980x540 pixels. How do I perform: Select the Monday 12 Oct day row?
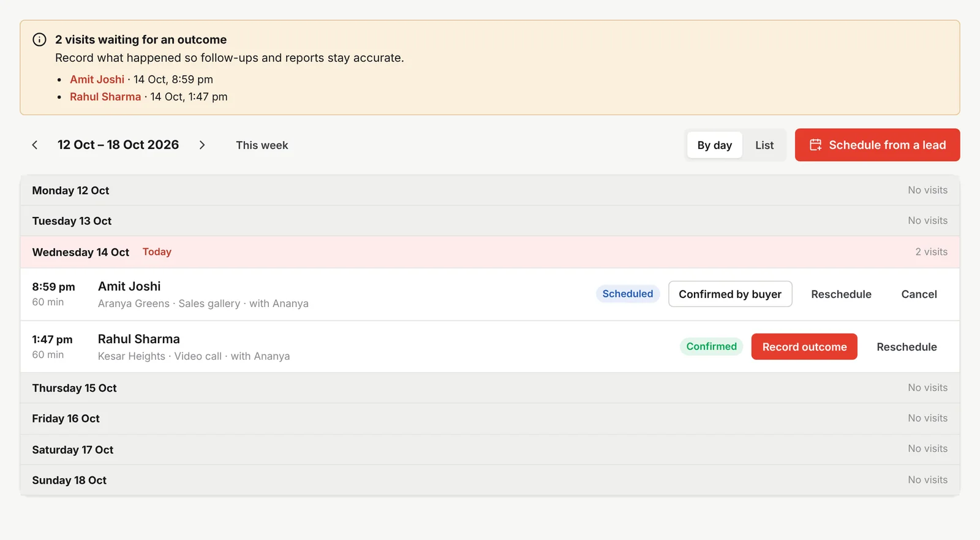coord(490,191)
